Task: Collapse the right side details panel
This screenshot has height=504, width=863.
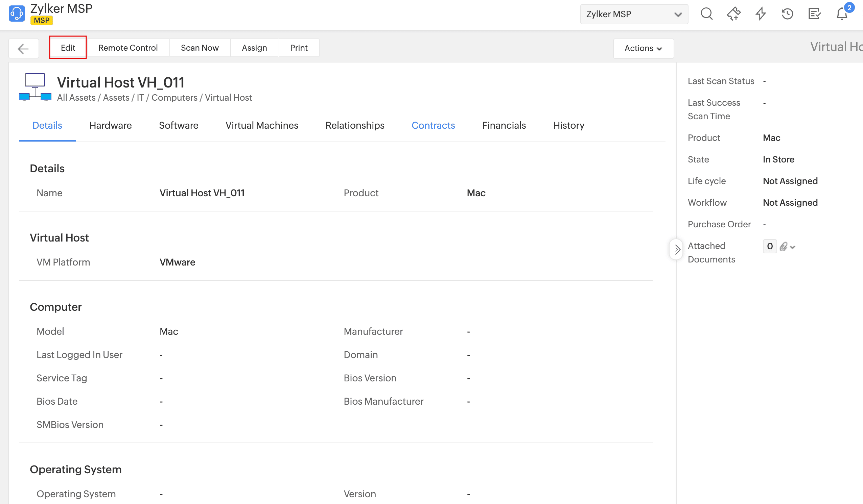Action: [677, 249]
